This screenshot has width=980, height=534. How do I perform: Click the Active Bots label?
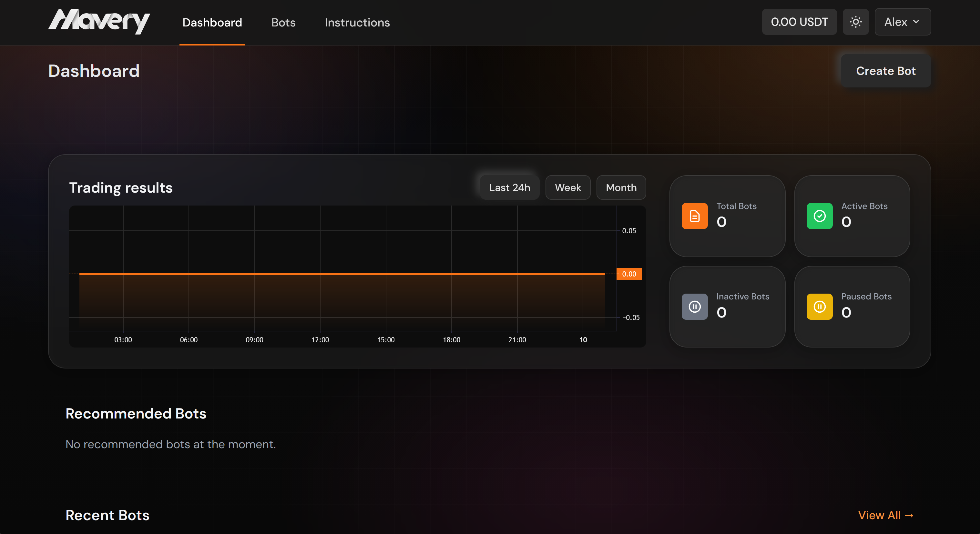click(x=864, y=206)
